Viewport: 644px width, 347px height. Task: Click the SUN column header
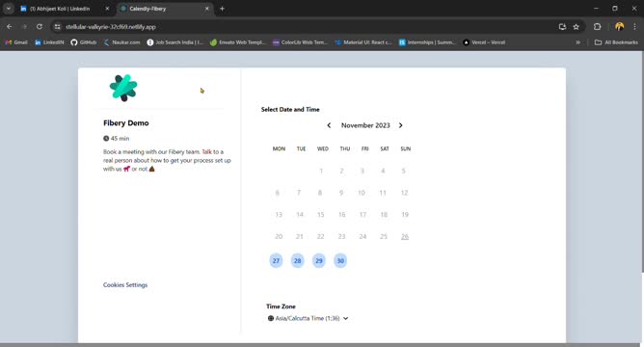[x=405, y=148]
